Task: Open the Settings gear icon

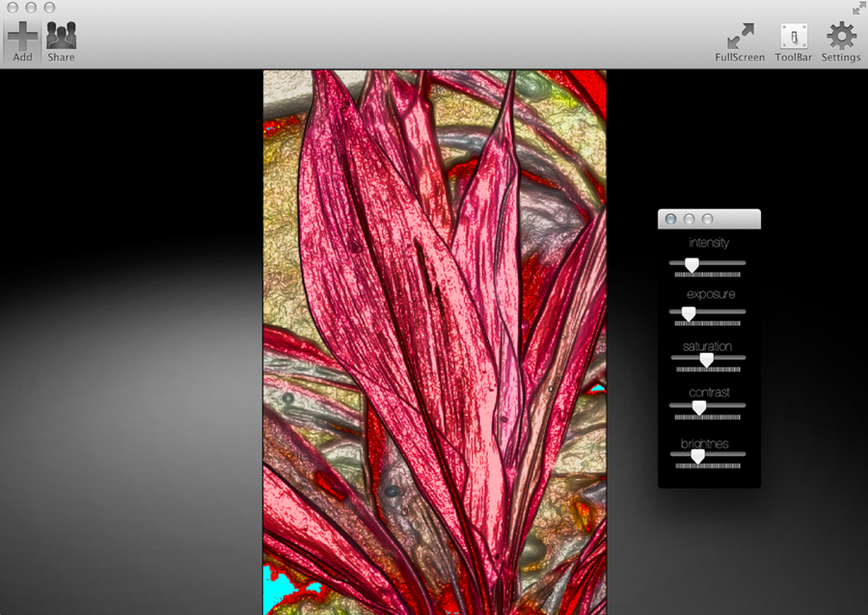Action: tap(841, 36)
